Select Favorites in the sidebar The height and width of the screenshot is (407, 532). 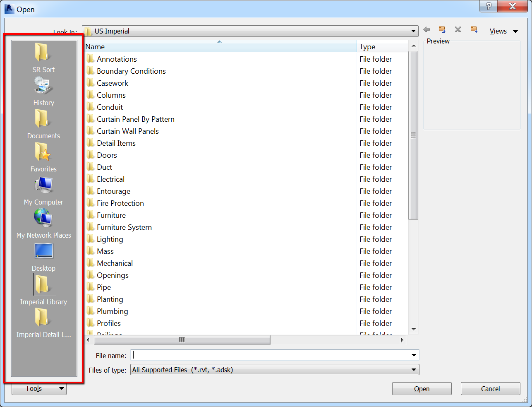(43, 157)
